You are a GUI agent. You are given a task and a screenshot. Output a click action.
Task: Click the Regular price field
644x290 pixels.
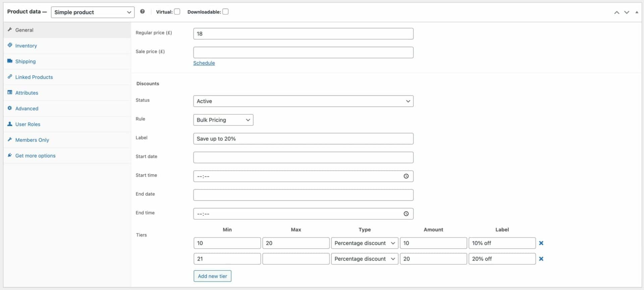[303, 33]
